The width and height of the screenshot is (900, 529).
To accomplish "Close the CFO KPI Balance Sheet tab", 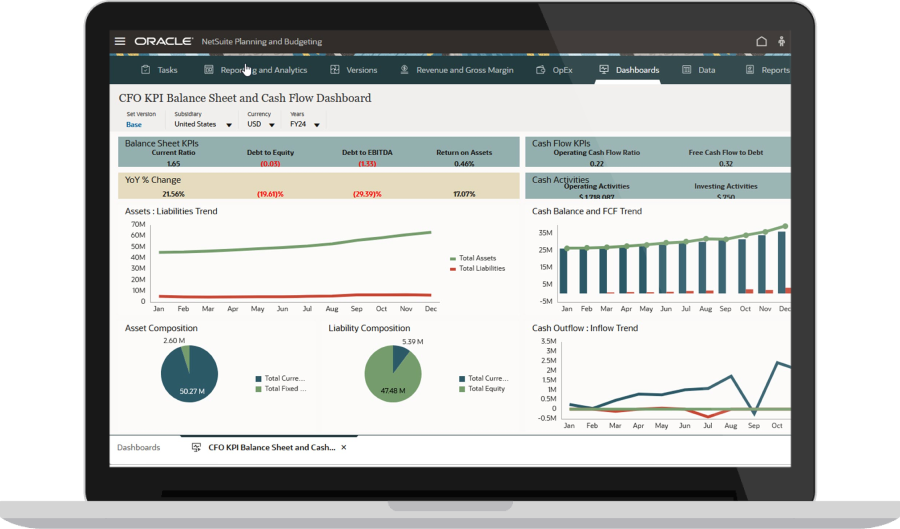I will tap(344, 448).
